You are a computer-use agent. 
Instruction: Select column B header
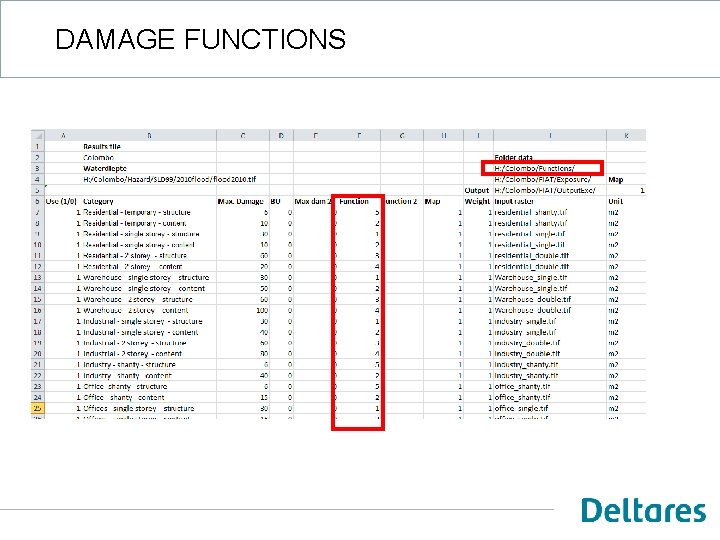[x=149, y=135]
